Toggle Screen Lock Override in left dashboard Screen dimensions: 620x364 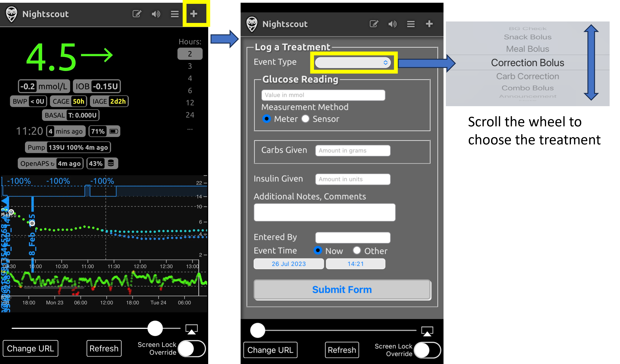click(192, 349)
